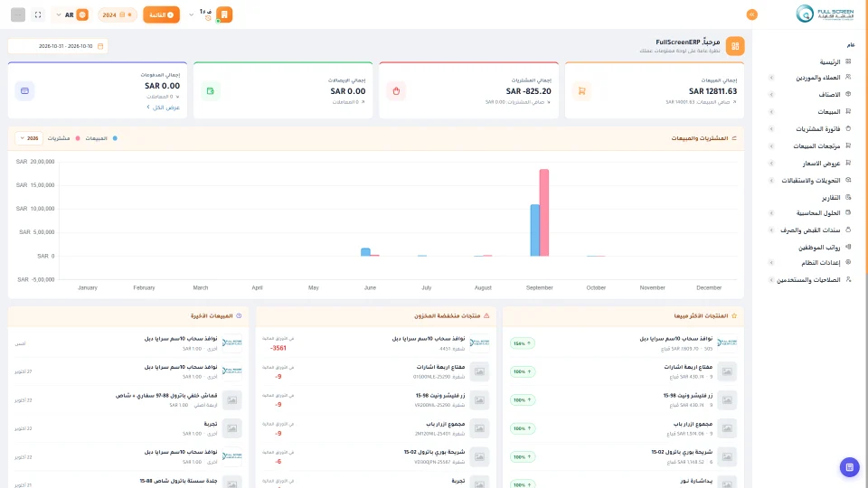Click thumbnail of first recent sale
The height and width of the screenshot is (488, 868).
(232, 343)
